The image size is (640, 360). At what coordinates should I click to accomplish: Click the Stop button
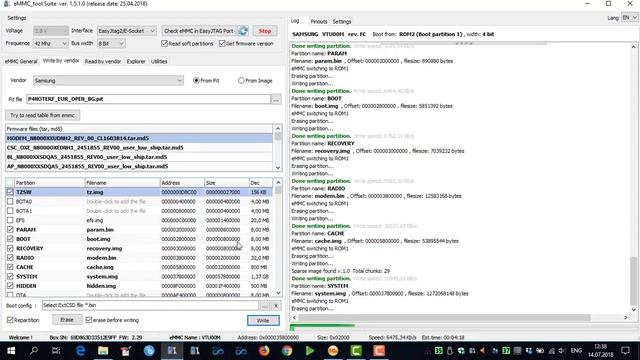(x=265, y=31)
